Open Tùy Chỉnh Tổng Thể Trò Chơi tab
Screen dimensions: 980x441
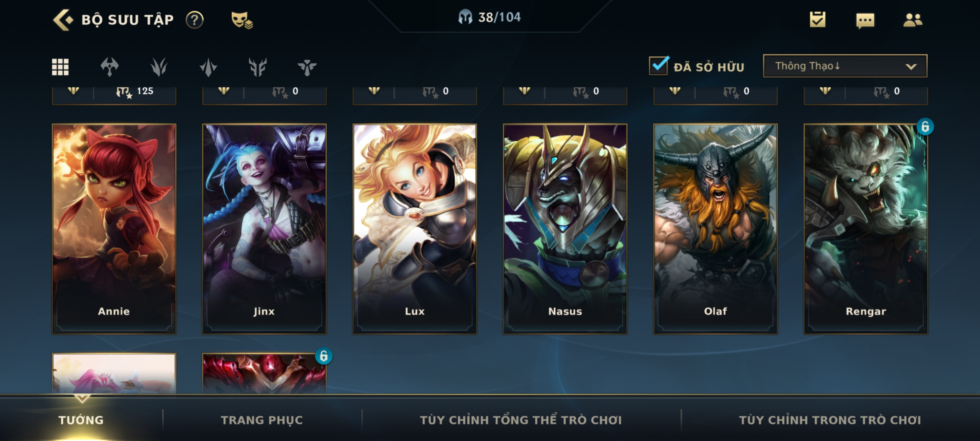(521, 420)
